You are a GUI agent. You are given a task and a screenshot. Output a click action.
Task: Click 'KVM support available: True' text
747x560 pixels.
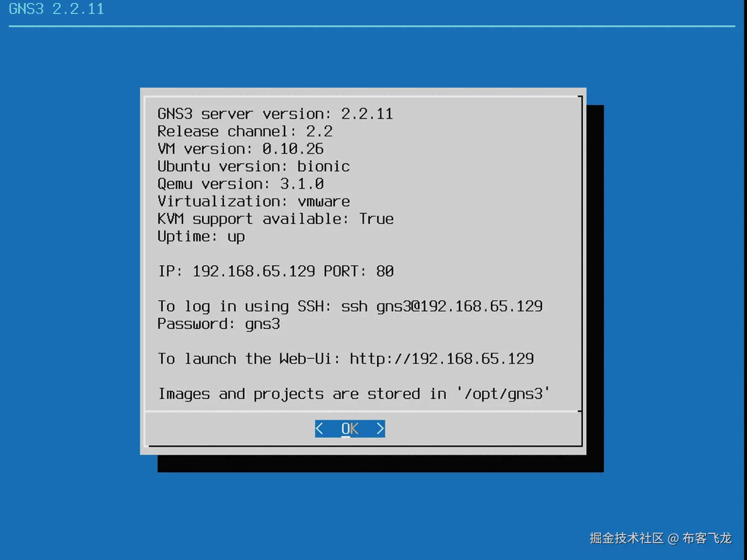point(275,219)
